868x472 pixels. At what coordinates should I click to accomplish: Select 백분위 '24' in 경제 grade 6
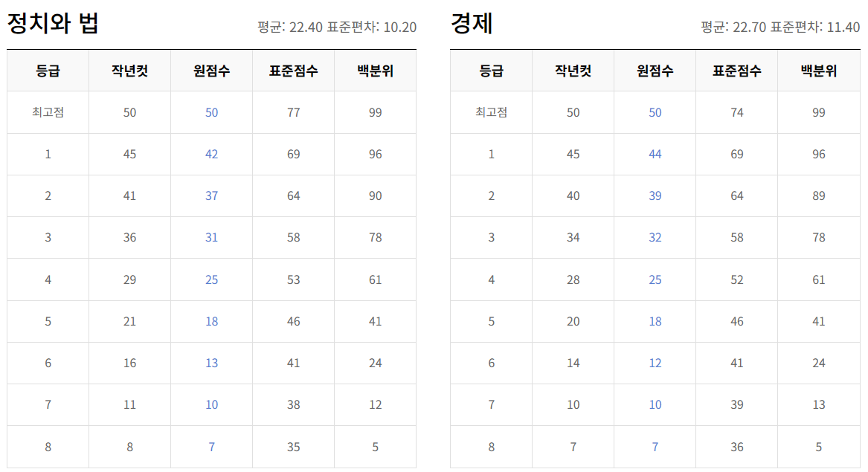point(819,363)
